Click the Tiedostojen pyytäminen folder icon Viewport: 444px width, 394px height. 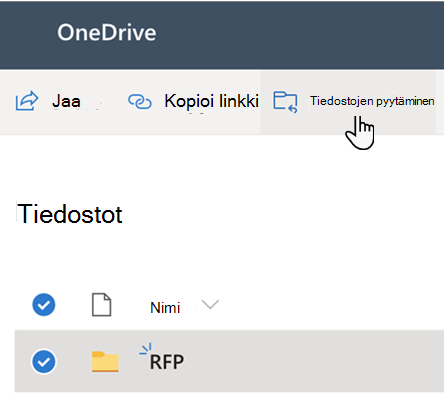click(285, 102)
